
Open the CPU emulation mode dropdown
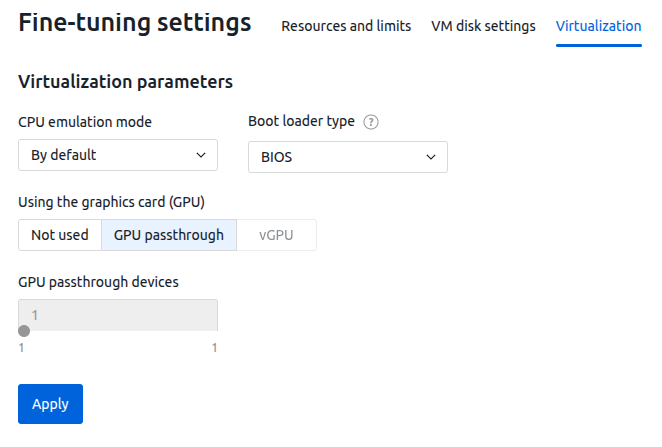coord(118,155)
